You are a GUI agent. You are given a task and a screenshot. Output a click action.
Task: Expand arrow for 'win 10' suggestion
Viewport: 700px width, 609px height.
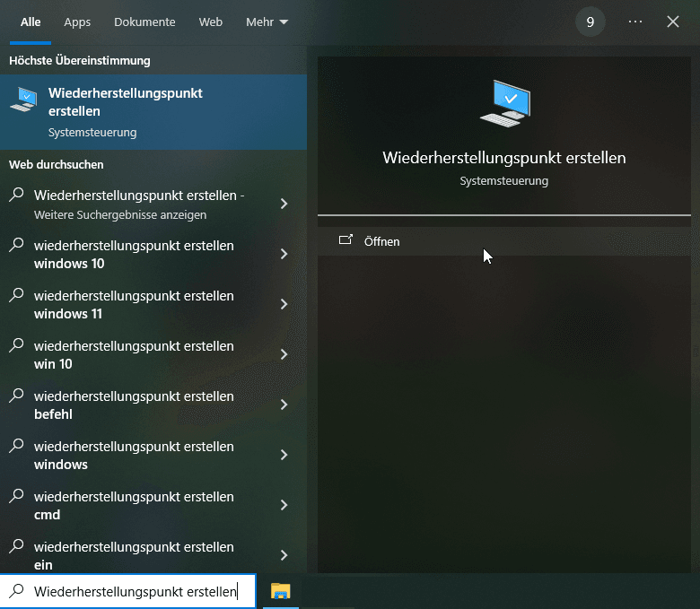pos(284,354)
